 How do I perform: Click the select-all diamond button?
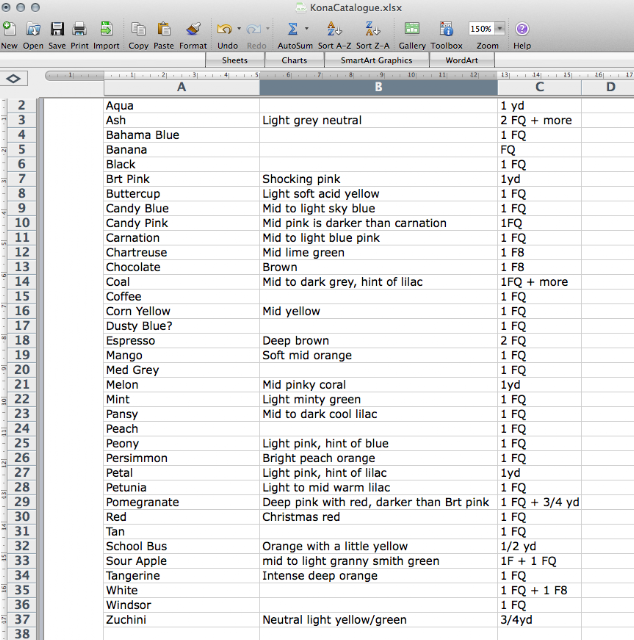[x=13, y=78]
